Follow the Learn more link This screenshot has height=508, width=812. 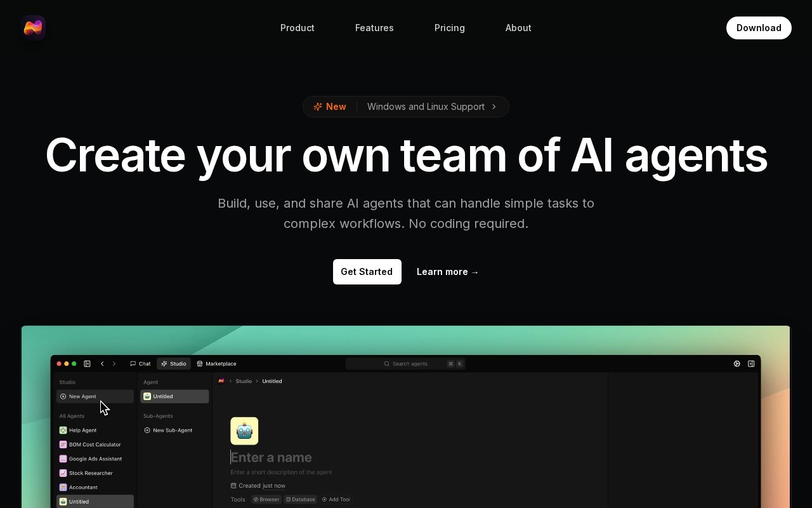click(448, 272)
